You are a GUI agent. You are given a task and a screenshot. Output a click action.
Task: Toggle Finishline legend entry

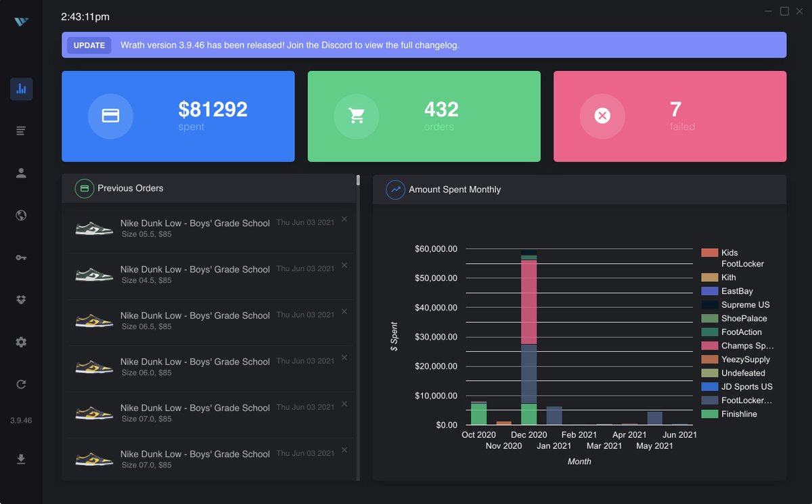click(x=729, y=414)
